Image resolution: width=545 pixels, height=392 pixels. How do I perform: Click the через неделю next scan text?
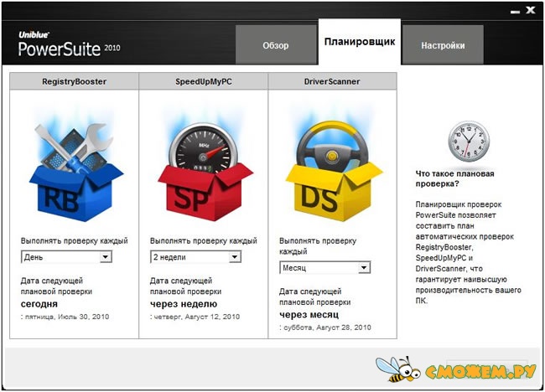tap(184, 304)
